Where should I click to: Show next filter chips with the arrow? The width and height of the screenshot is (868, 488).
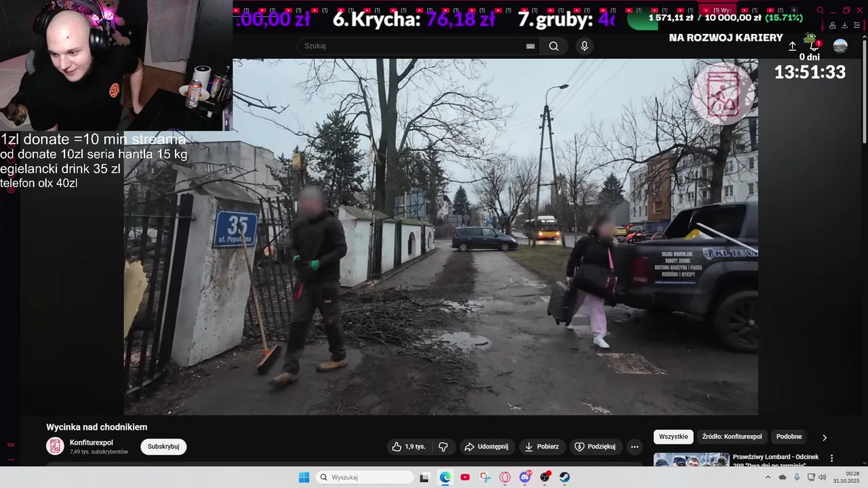(x=825, y=437)
